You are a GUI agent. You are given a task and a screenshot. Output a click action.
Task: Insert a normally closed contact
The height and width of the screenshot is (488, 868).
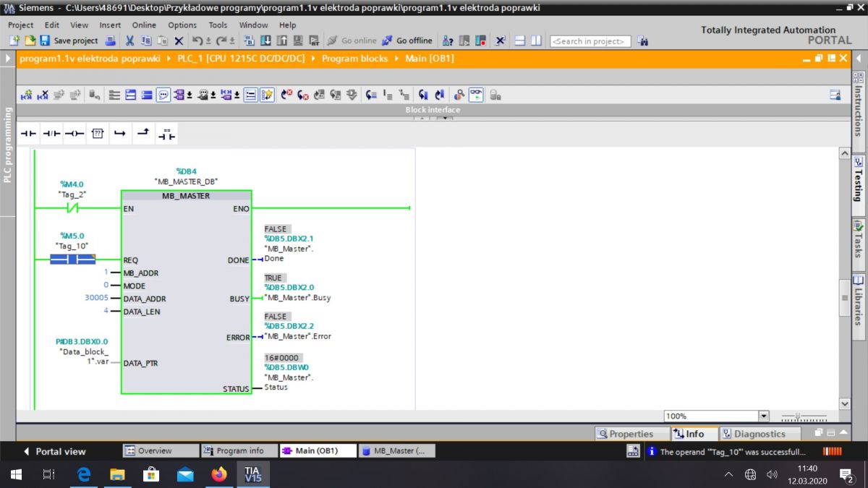(51, 134)
